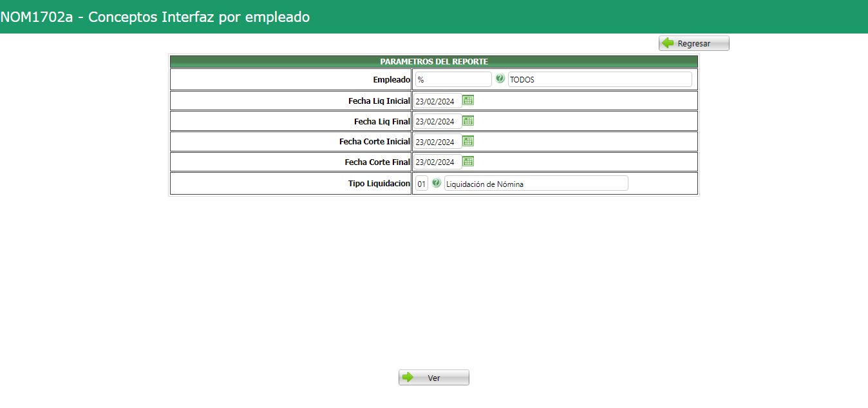
Task: Open the calendar picker for Fecha Corte Final
Action: click(x=467, y=162)
